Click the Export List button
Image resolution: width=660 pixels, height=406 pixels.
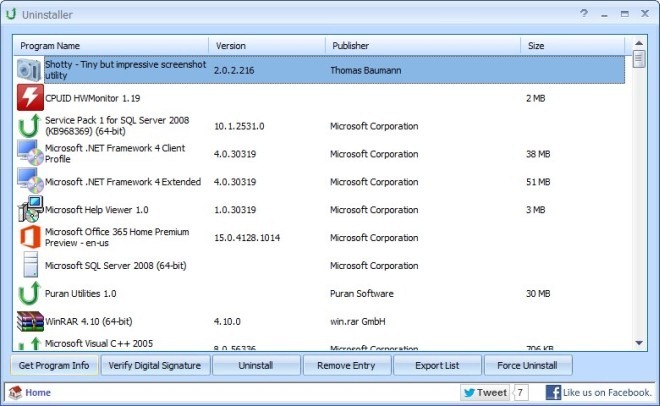437,365
